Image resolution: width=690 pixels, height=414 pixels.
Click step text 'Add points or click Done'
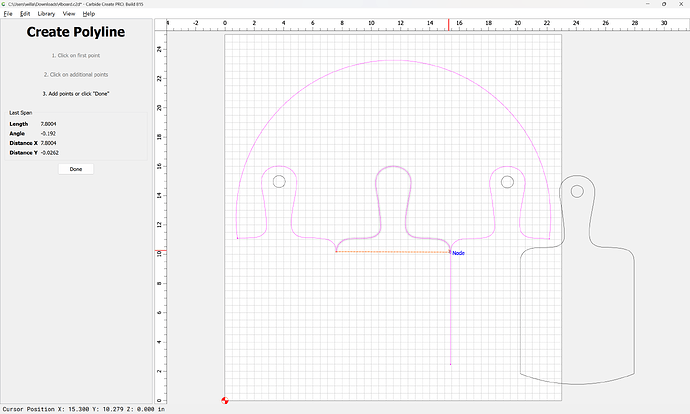pyautogui.click(x=76, y=94)
